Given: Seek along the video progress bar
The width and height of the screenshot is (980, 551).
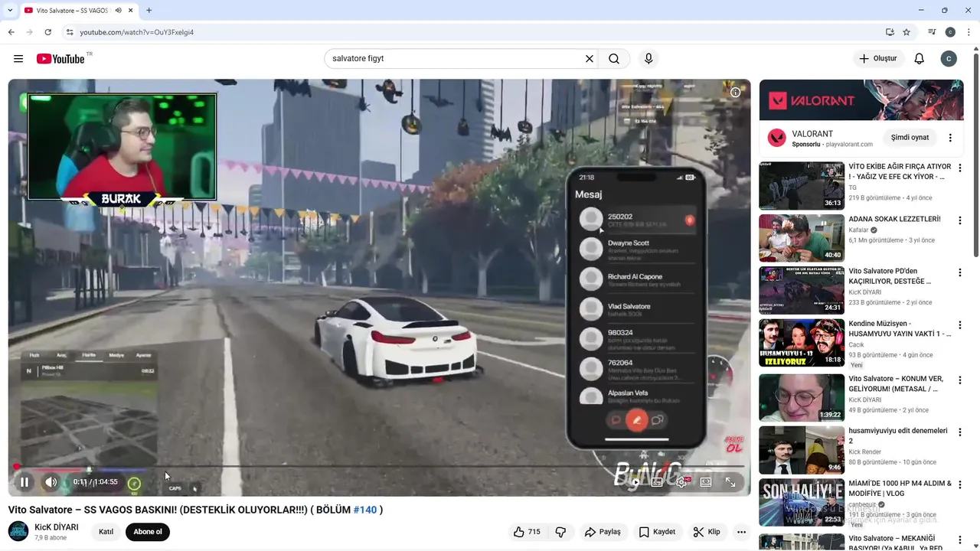Looking at the screenshot, I should point(379,467).
